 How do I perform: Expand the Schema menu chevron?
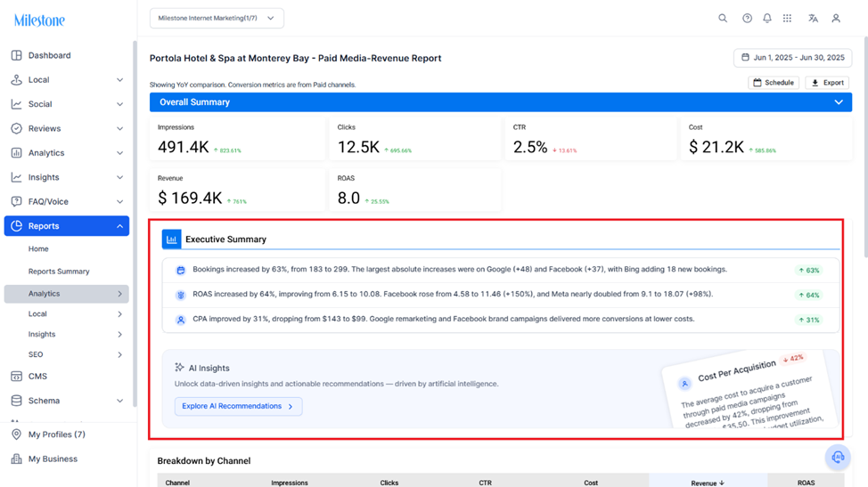[119, 401]
